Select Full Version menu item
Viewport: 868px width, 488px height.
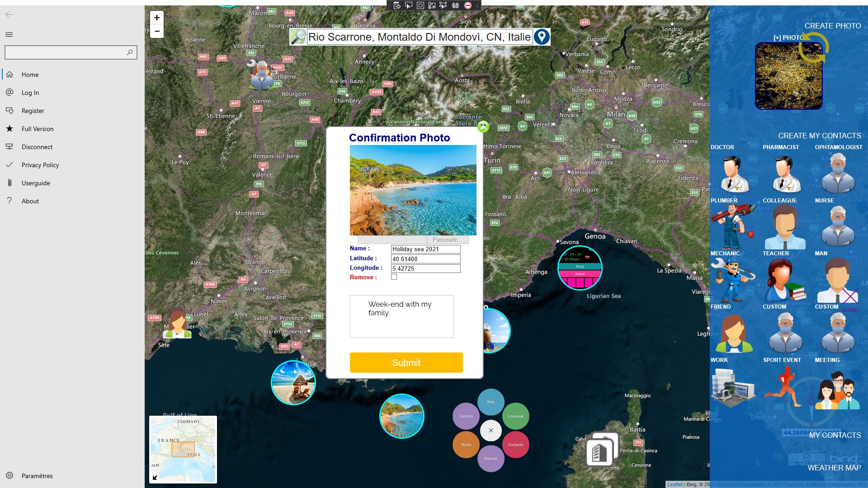(38, 129)
